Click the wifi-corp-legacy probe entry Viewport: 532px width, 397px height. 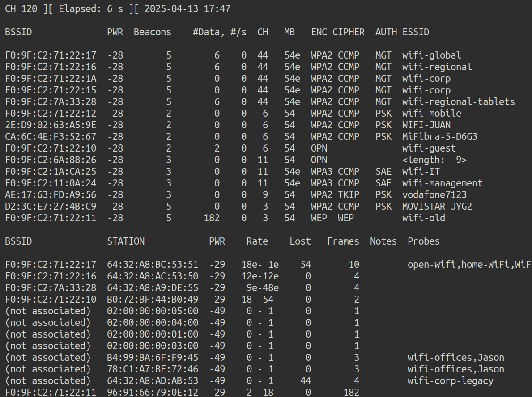pos(450,381)
